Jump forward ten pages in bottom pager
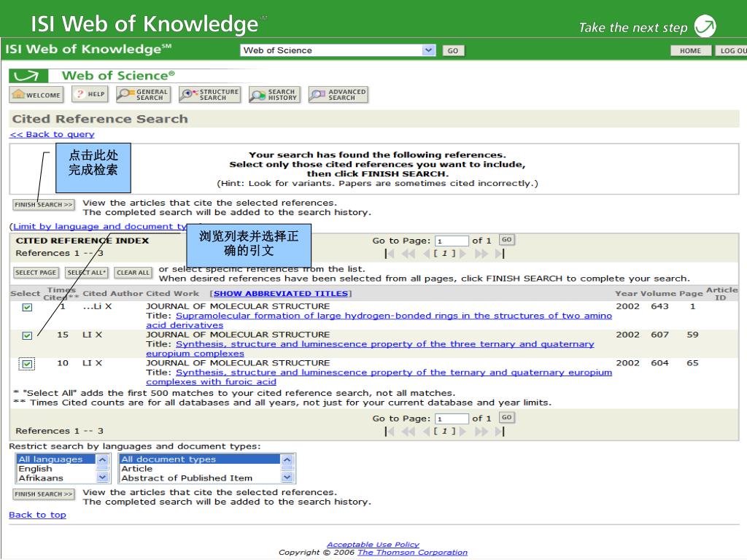Screen dimensions: 747x560 coord(481,432)
